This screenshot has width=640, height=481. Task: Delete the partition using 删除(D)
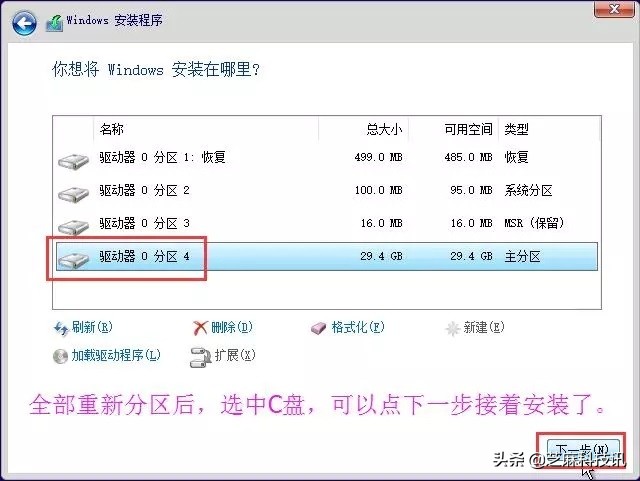(x=222, y=327)
